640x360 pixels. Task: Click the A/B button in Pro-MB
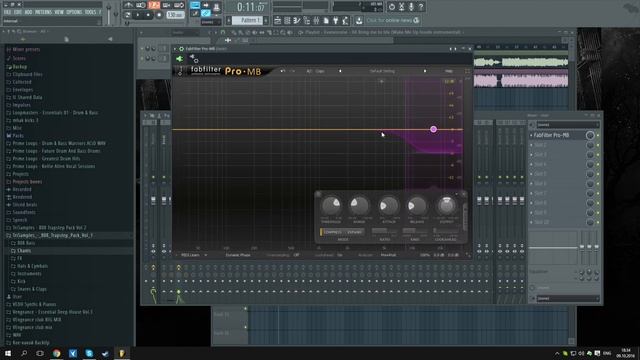pyautogui.click(x=309, y=71)
